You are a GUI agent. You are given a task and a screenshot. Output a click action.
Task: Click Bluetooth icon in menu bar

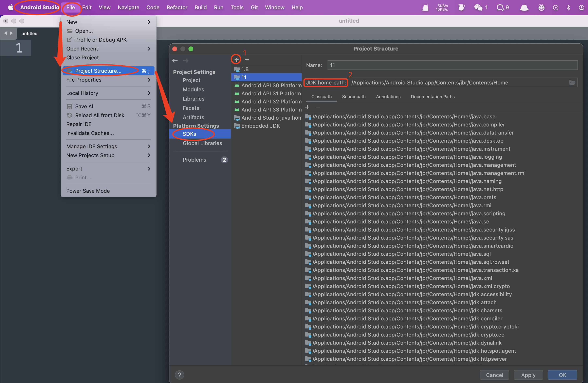(568, 8)
